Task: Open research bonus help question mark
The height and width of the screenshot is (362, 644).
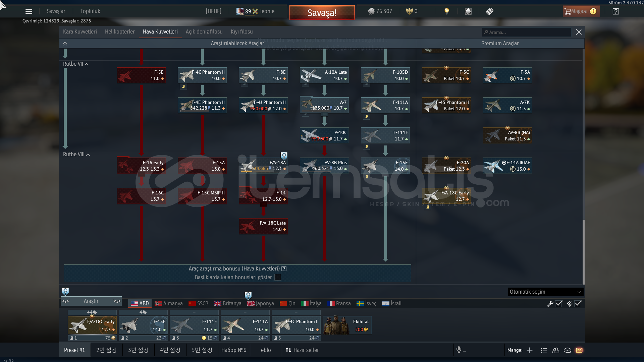Action: click(x=284, y=269)
